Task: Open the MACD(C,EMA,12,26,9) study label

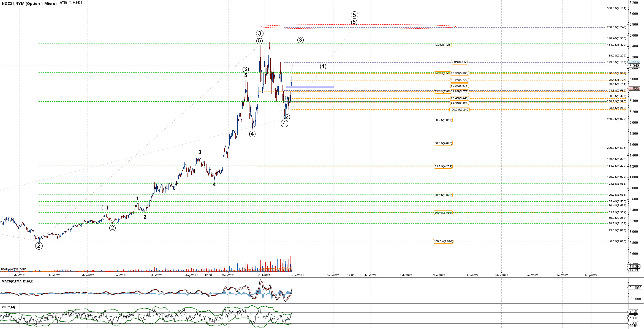Action: pyautogui.click(x=18, y=281)
